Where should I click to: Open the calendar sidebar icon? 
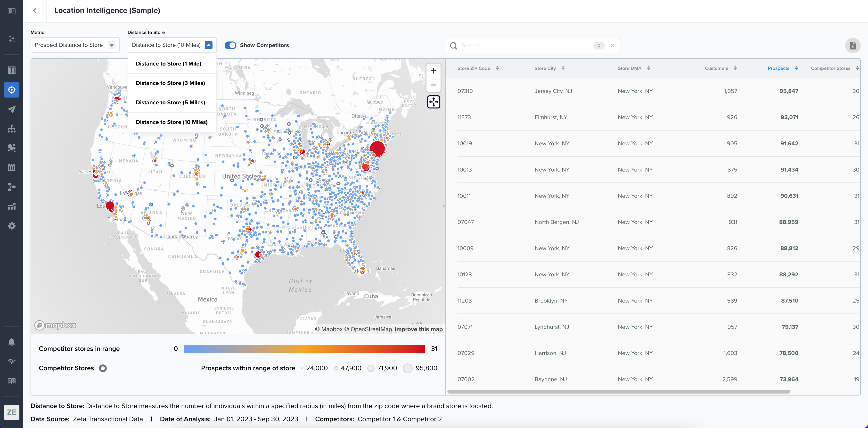(11, 167)
